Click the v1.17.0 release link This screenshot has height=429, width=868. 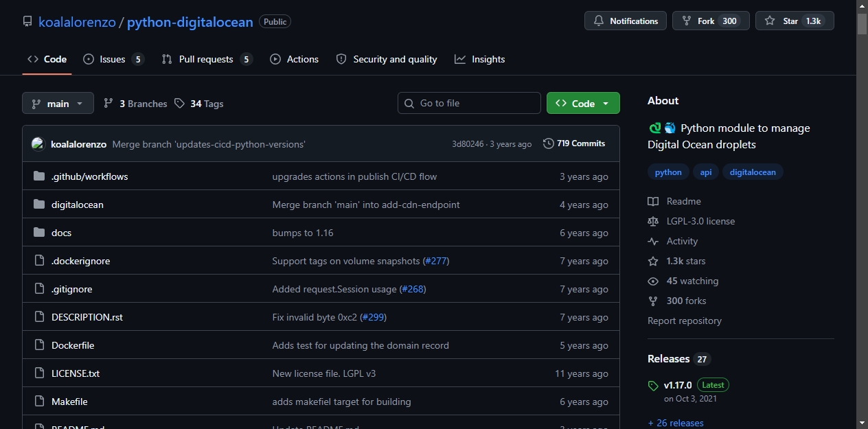click(x=678, y=385)
